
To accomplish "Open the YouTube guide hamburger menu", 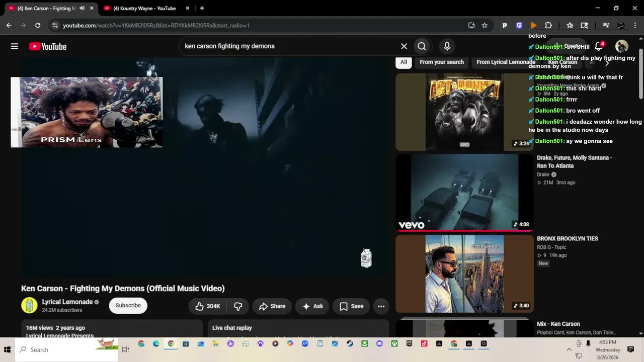I will [15, 46].
